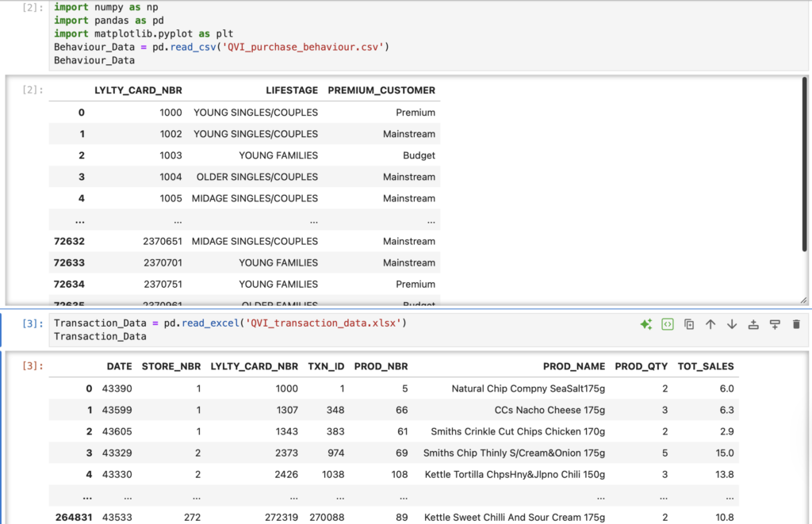Screen dimensions: 812x524
Task: Select the PREMIUM_CUSTOMER column header
Action: click(x=381, y=90)
